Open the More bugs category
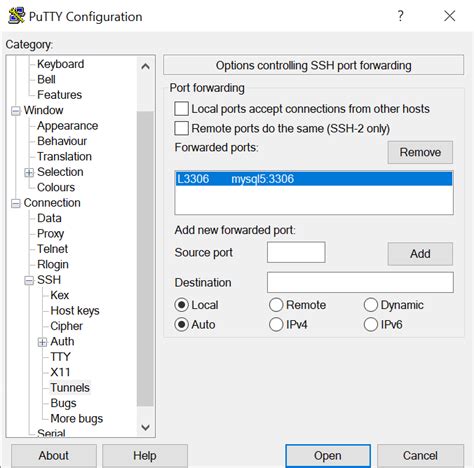 (x=76, y=419)
